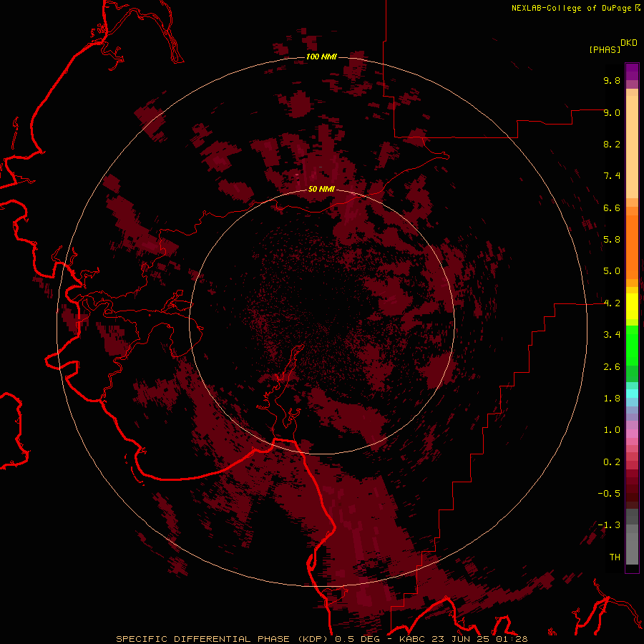Click the 6.6 scale value

pos(612,208)
